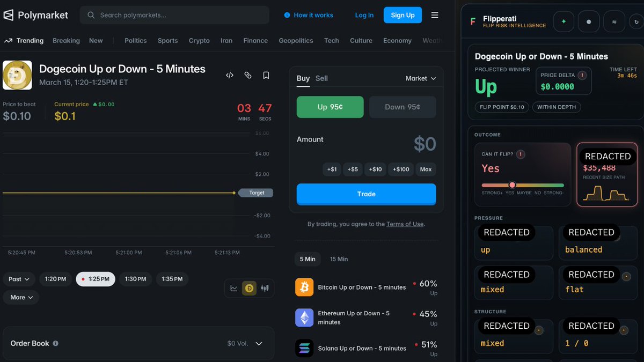Open the Breaking category
This screenshot has width=644, height=362.
66,41
